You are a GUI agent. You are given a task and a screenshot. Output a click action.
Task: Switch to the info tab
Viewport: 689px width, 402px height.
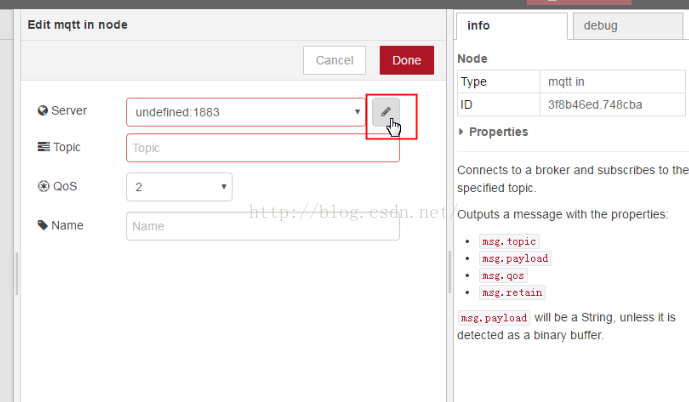510,25
